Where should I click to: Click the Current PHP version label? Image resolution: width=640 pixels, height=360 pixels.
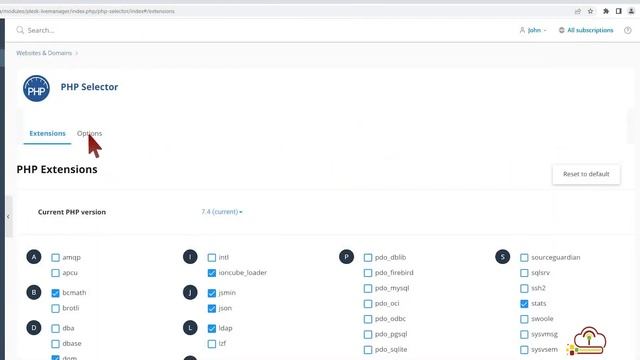coord(72,212)
